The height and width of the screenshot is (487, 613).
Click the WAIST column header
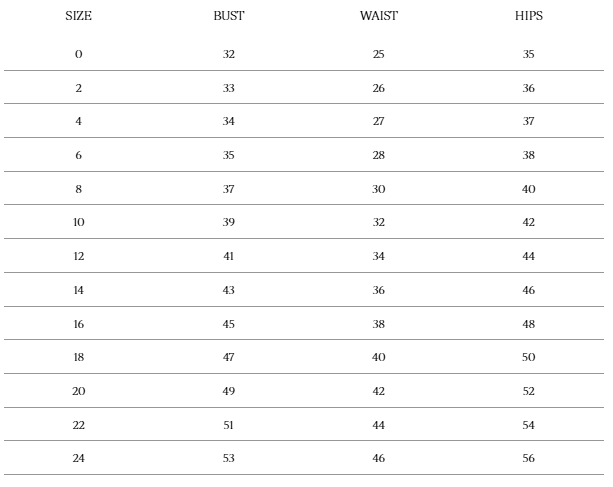click(x=378, y=16)
